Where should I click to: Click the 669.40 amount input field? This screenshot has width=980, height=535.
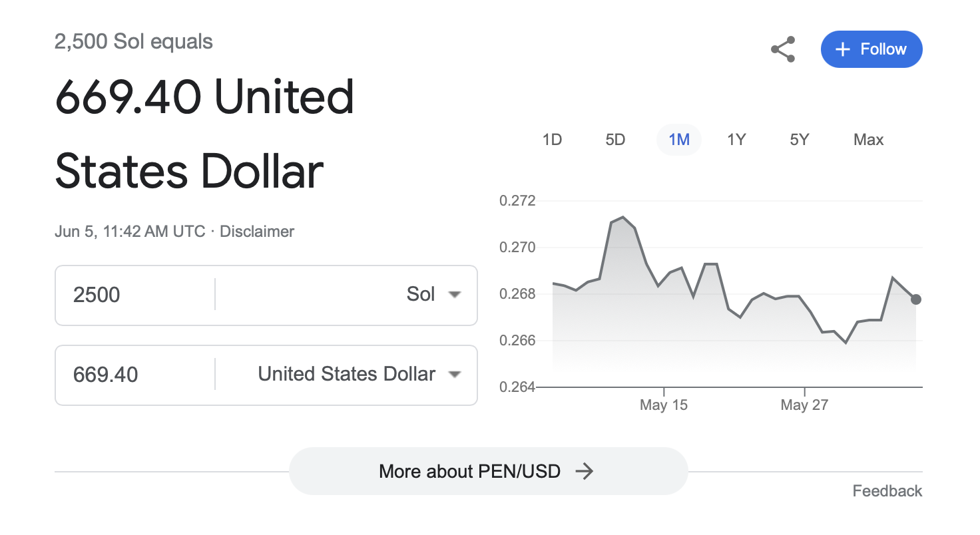click(x=135, y=375)
